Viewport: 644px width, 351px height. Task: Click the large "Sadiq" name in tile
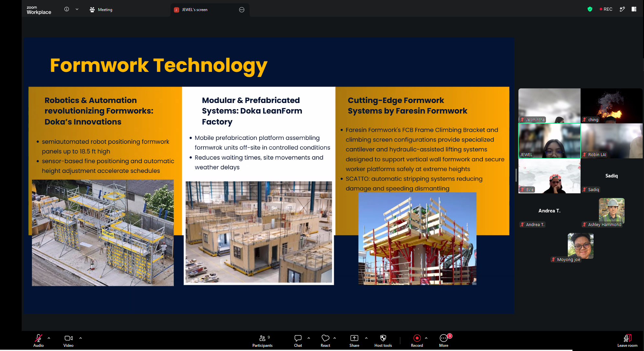point(612,176)
